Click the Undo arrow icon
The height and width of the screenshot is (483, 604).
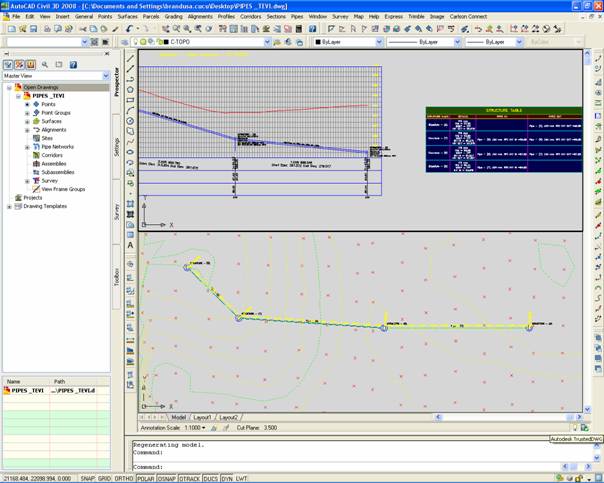pos(129,29)
